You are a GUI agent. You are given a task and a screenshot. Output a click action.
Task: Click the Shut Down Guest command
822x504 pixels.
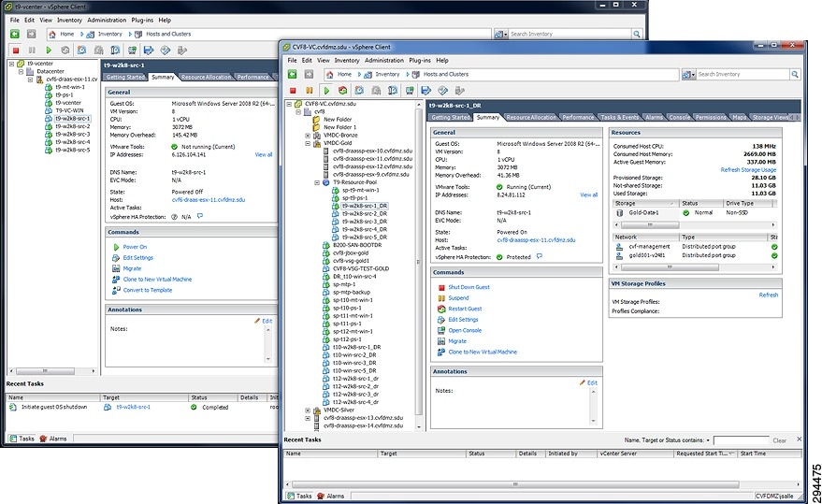(x=469, y=287)
